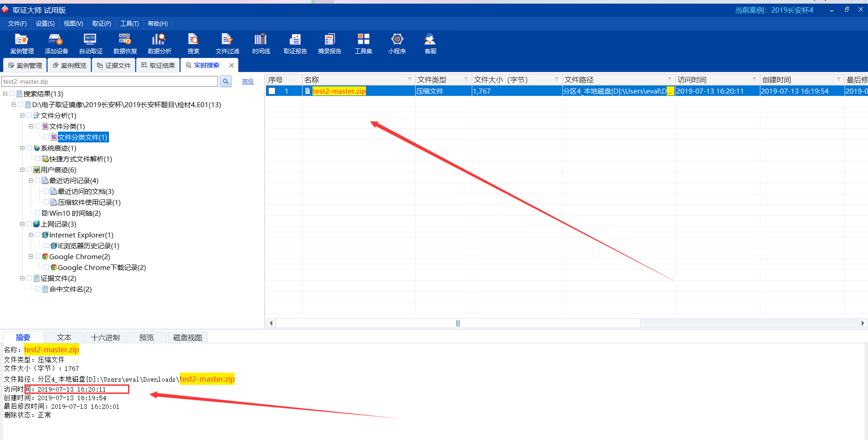Click the 文件路径 column filter icon
Viewport: 868px width, 440px height.
click(669, 79)
